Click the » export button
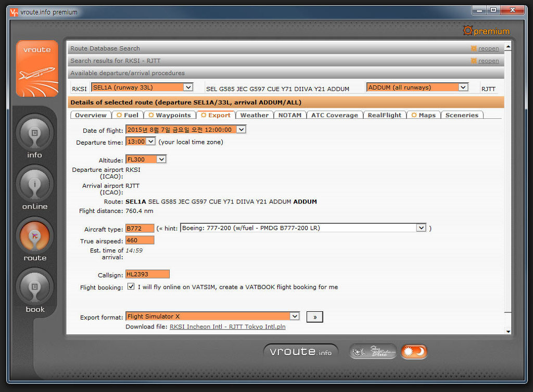The width and height of the screenshot is (533, 392). pyautogui.click(x=314, y=317)
